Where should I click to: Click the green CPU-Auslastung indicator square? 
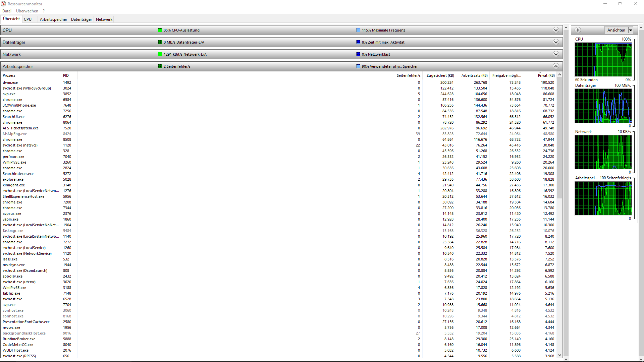coord(160,30)
